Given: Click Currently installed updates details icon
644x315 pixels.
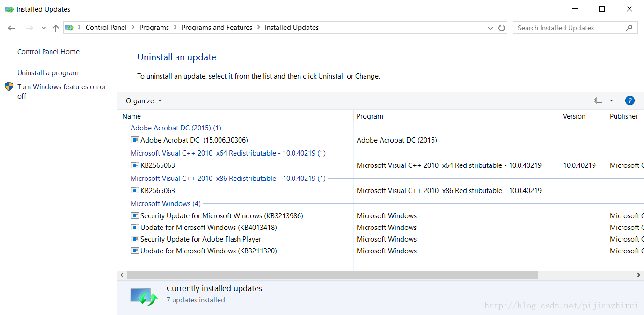Looking at the screenshot, I should pos(144,296).
